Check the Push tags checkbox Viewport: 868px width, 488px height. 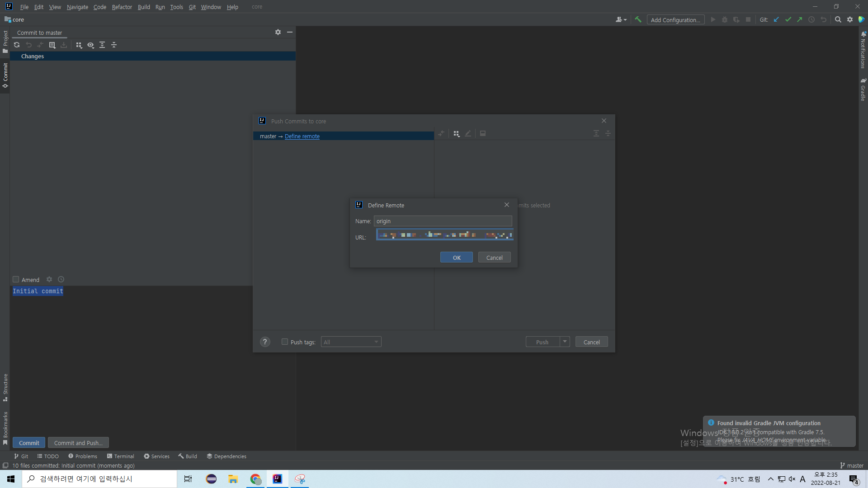[x=285, y=342]
